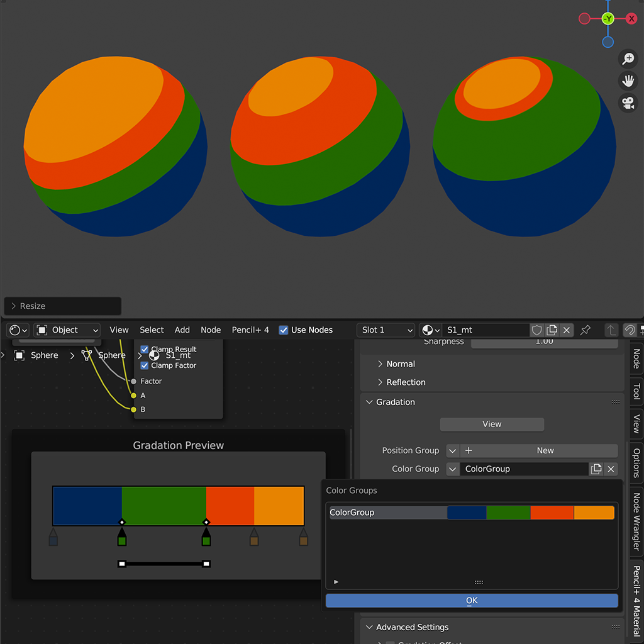Viewport: 644px width, 644px height.
Task: Disable the Use Nodes checkbox
Action: (x=284, y=330)
